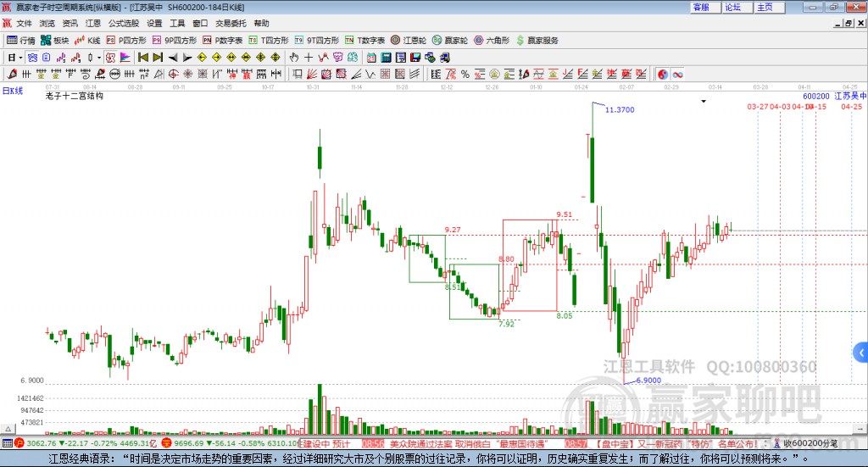Click the 03-27 time cycle date marker
The height and width of the screenshot is (467, 868).
click(x=758, y=106)
